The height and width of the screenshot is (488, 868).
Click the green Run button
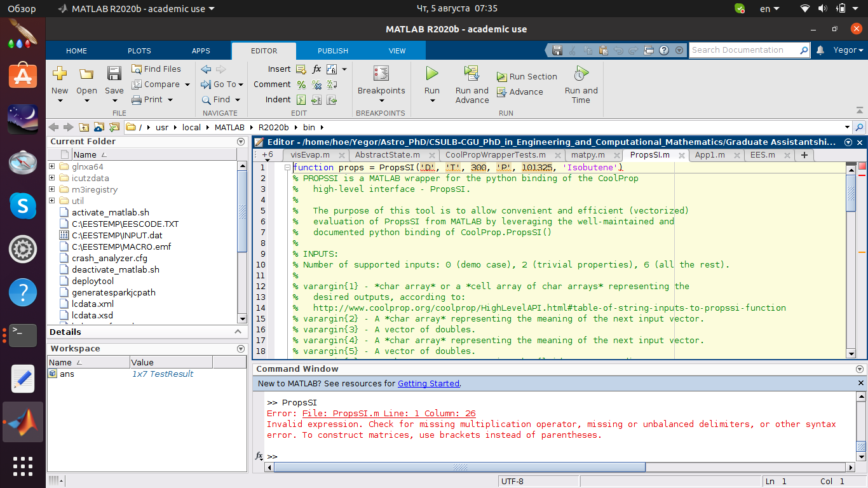(x=431, y=74)
